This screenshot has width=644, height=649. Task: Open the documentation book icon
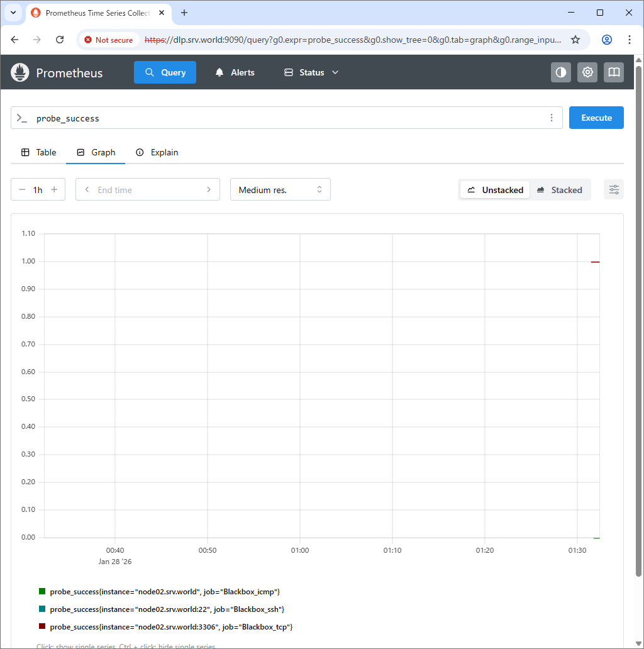pyautogui.click(x=614, y=72)
